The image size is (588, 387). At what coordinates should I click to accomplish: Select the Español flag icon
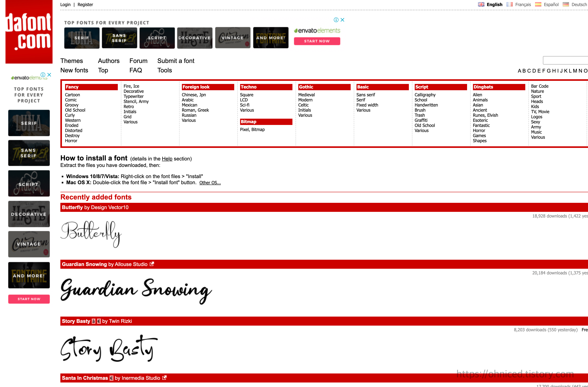[x=538, y=5]
